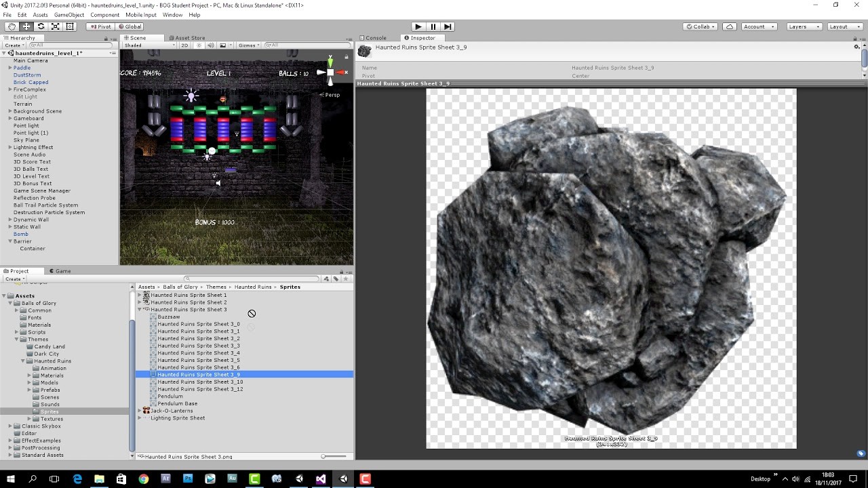
Task: Expand the Paddle object in Hierarchy
Action: 10,68
